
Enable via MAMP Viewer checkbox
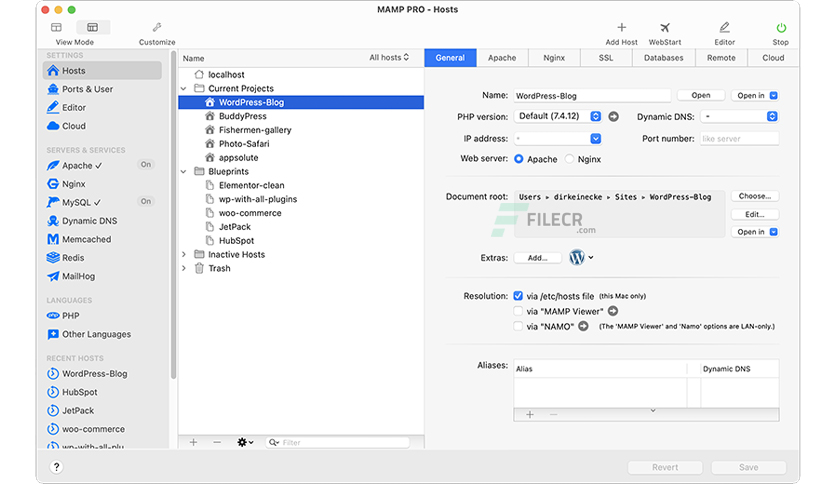click(518, 311)
